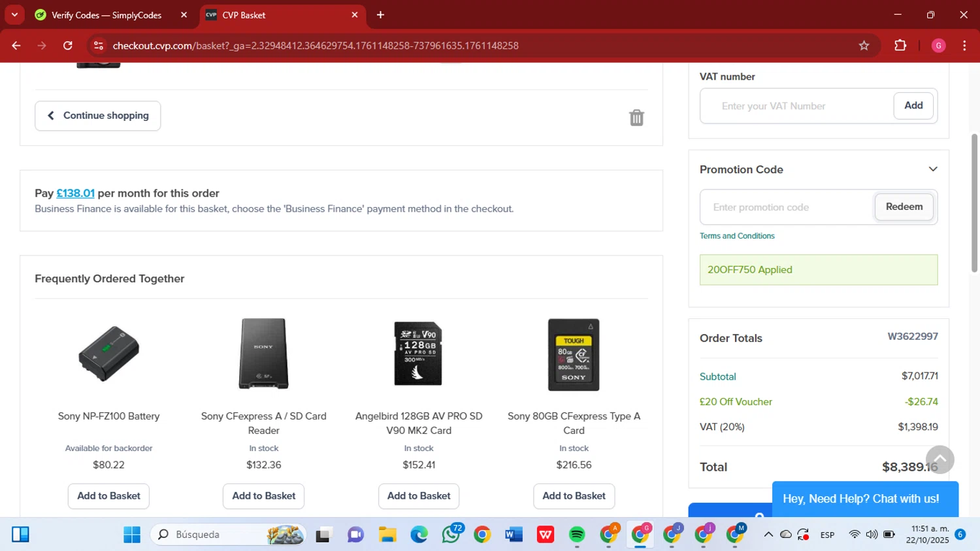Screen dimensions: 980x551
Task: Select the CVP Basket tab
Action: tap(282, 15)
